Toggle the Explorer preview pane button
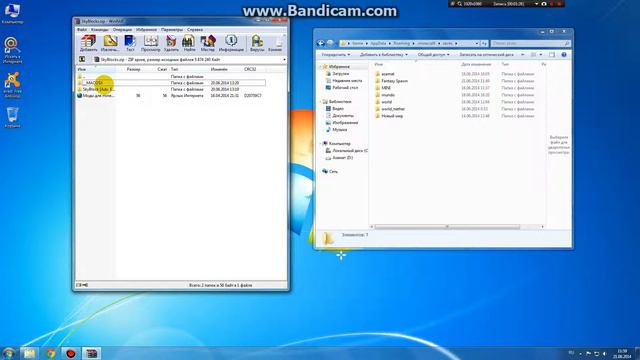The width and height of the screenshot is (640, 360). click(552, 55)
